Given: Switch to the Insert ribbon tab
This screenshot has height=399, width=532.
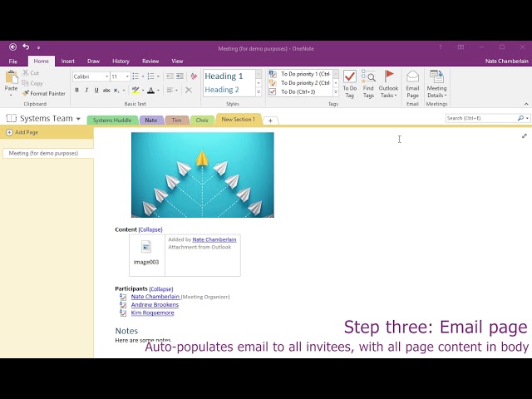Looking at the screenshot, I should [68, 61].
